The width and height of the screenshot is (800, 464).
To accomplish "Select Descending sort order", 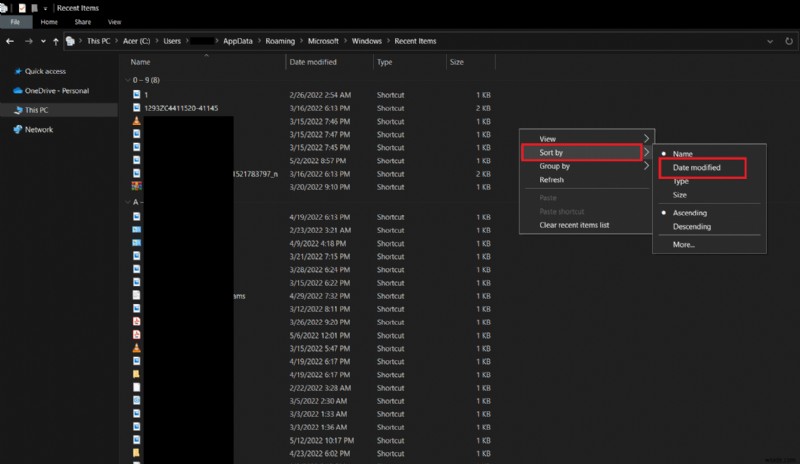I will (x=692, y=227).
